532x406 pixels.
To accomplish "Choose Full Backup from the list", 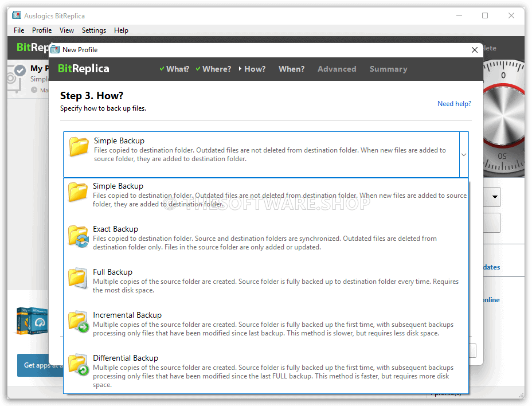I will click(266, 280).
